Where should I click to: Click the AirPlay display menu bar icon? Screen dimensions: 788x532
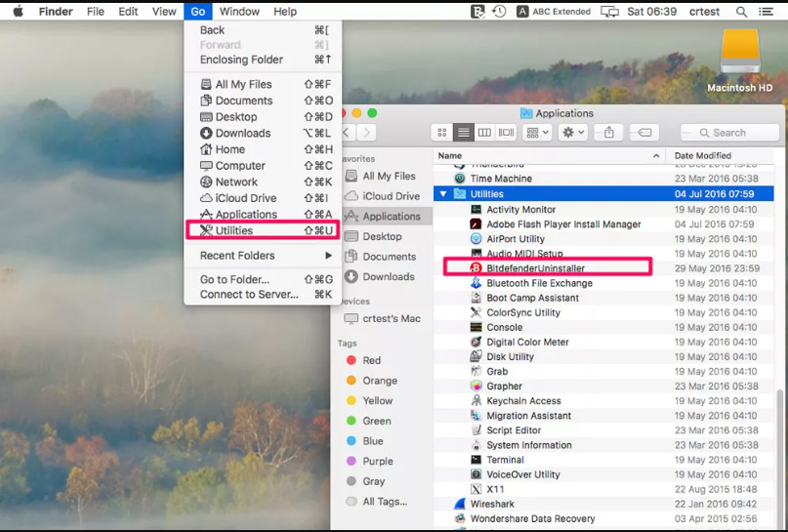point(609,11)
